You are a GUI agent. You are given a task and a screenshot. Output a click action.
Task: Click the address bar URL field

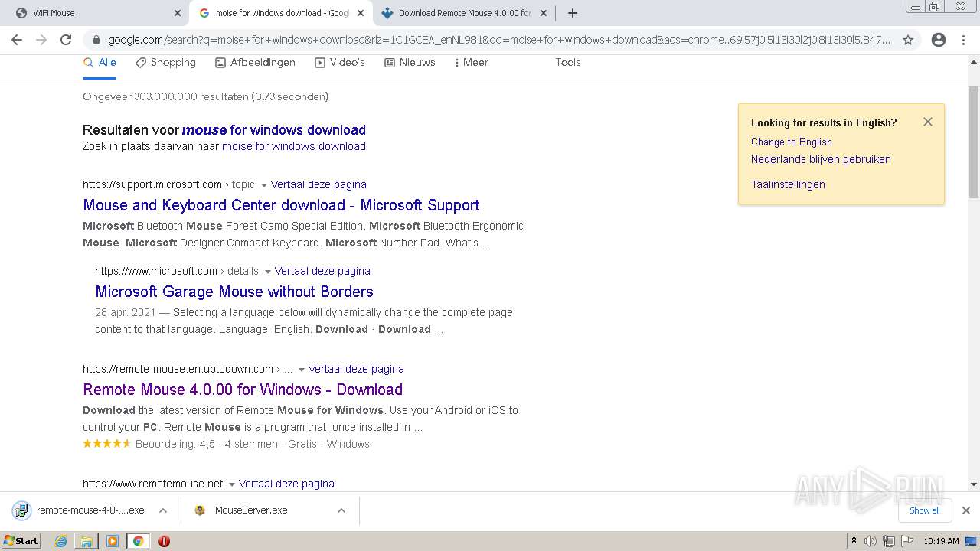pyautogui.click(x=499, y=40)
